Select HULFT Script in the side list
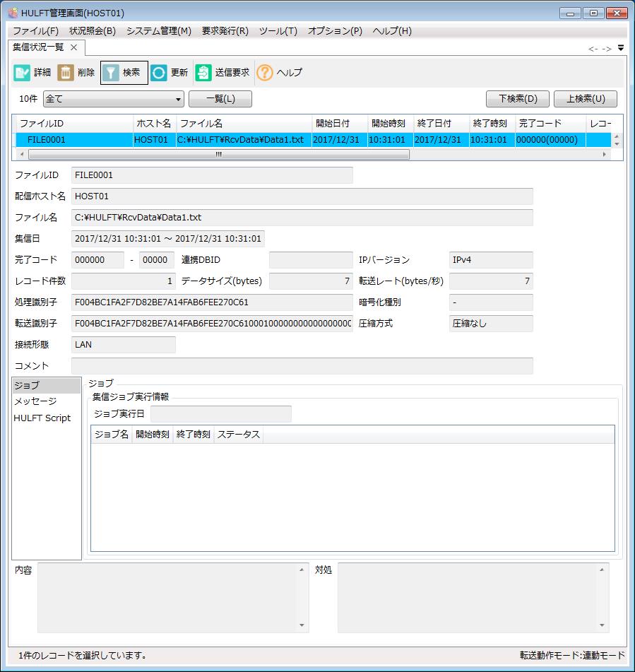This screenshot has width=635, height=672. [x=47, y=418]
